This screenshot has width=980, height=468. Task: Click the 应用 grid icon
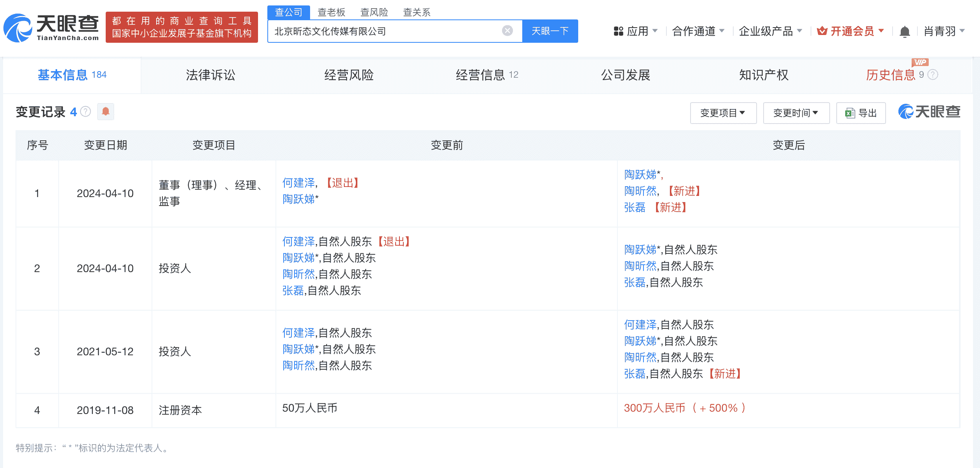click(618, 31)
